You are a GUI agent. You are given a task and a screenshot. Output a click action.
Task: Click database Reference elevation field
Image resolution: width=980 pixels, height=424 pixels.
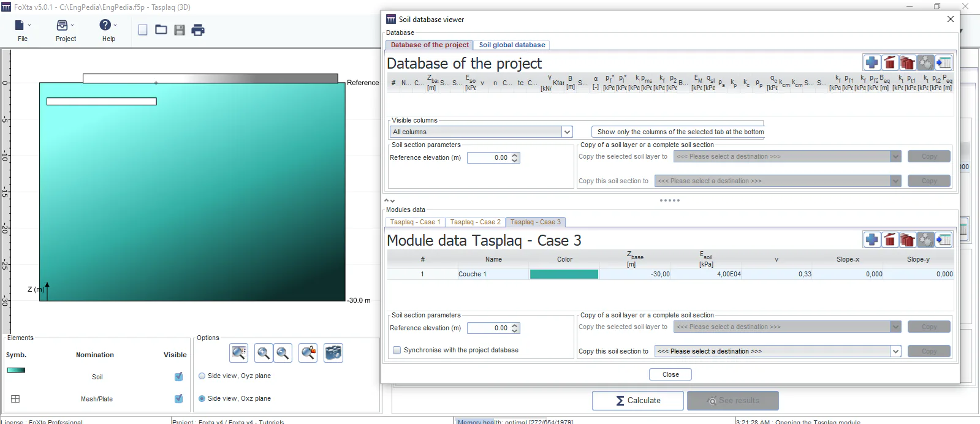[493, 157]
